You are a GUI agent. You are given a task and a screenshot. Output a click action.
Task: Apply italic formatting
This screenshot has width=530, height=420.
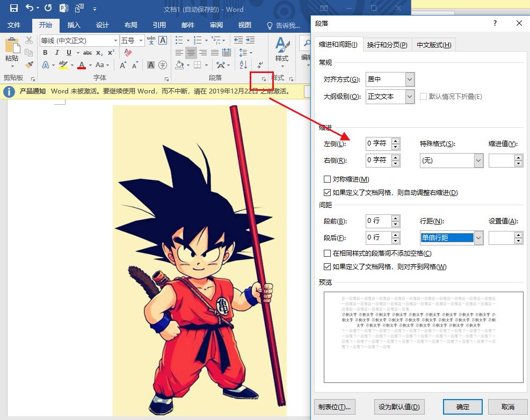coord(57,53)
